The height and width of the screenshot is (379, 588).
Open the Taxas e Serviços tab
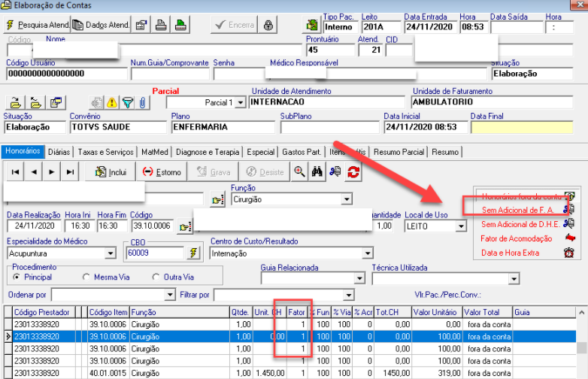(x=106, y=152)
